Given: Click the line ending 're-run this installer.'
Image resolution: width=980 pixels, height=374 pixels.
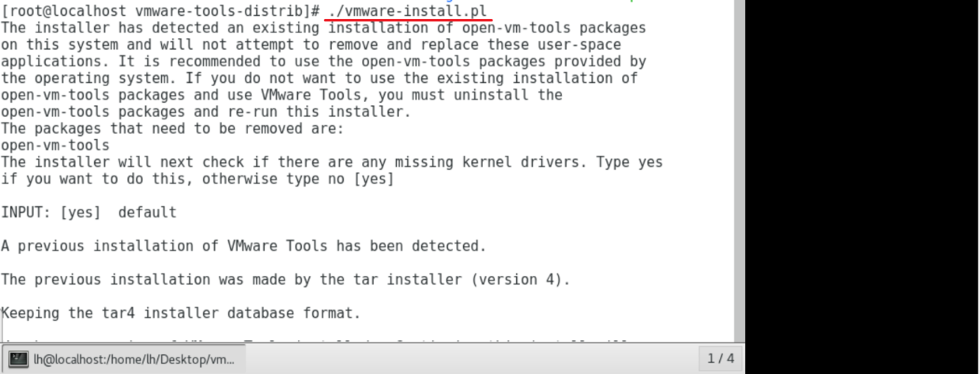Looking at the screenshot, I should point(205,111).
